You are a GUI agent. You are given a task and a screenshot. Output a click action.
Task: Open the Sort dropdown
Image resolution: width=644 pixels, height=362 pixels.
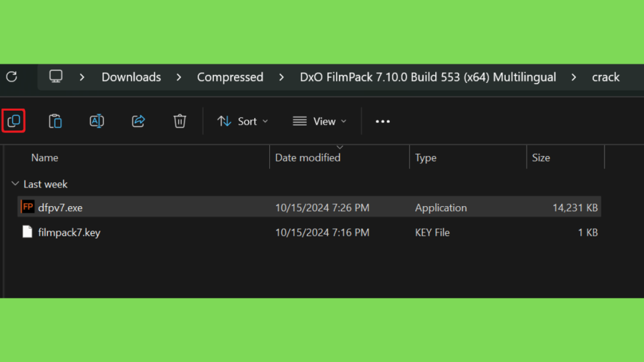click(243, 121)
